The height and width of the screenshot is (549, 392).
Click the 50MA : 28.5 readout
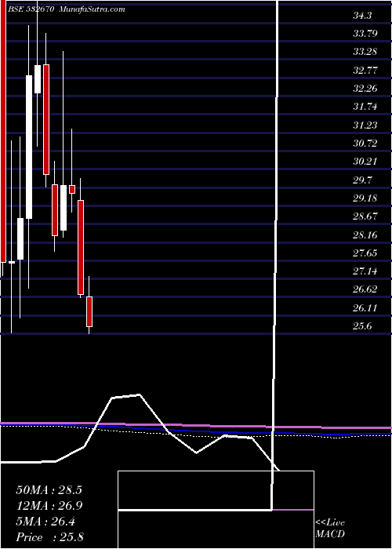[x=49, y=490]
